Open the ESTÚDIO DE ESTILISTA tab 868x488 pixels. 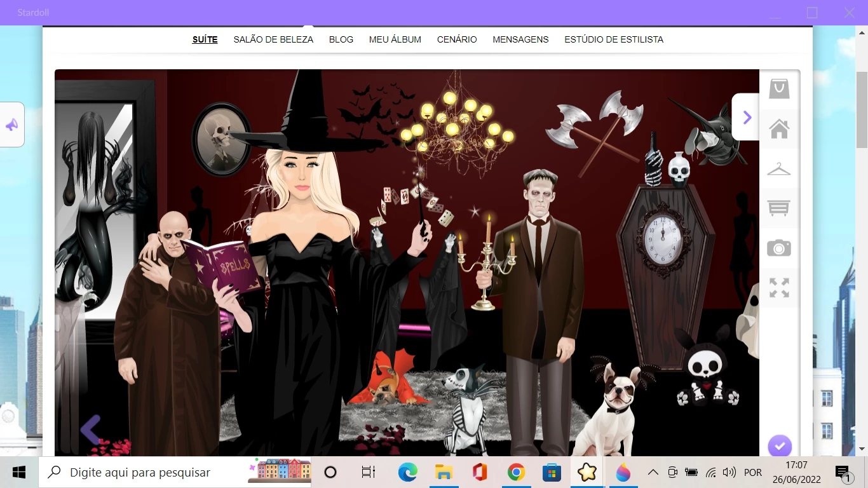click(614, 39)
